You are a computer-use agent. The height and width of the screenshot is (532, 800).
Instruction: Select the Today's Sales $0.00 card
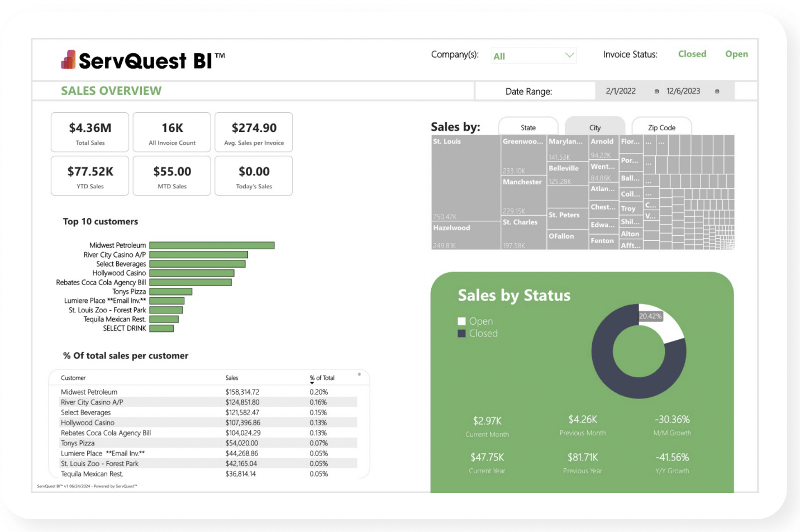point(254,175)
